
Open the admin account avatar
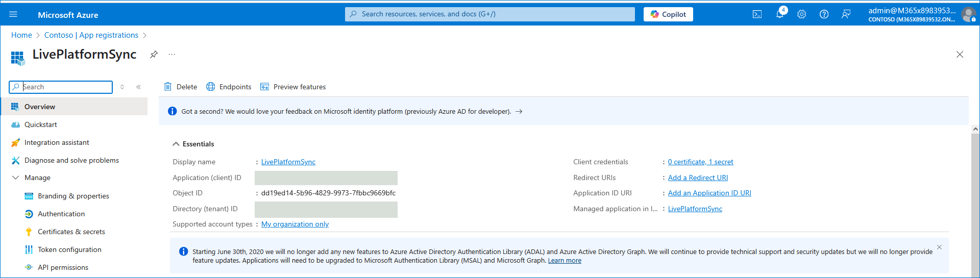tap(968, 14)
